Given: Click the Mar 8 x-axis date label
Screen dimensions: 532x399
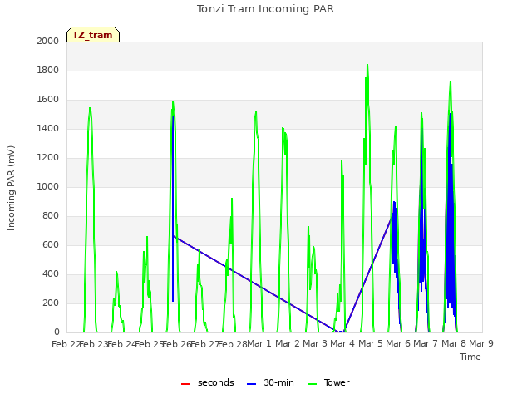Looking at the screenshot, I should tap(454, 343).
